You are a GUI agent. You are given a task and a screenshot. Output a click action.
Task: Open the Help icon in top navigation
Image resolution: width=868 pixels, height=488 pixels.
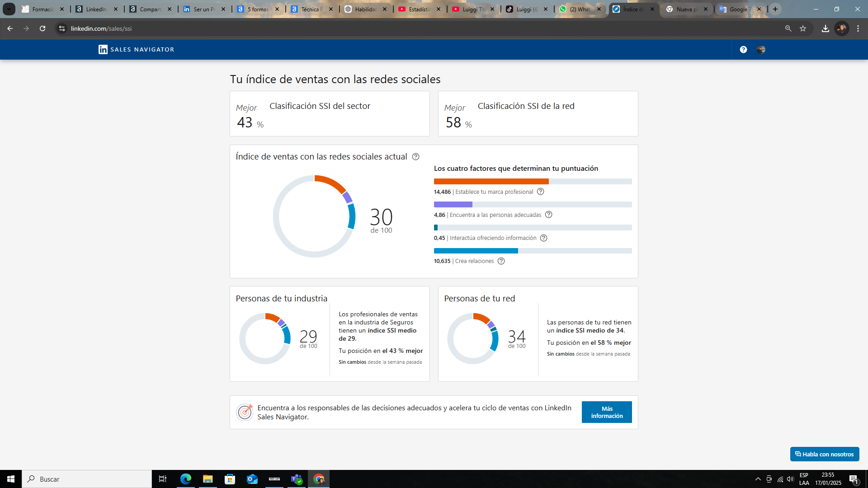click(x=743, y=49)
